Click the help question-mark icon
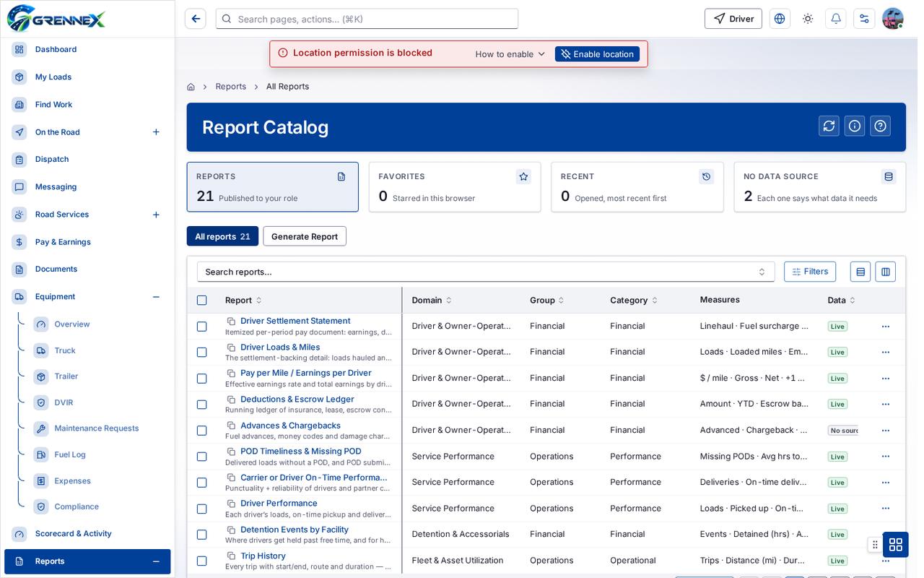The image size is (924, 578). pos(880,126)
